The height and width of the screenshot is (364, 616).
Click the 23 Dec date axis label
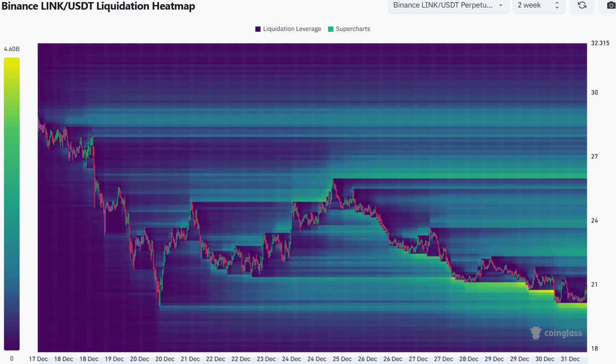coord(266,359)
